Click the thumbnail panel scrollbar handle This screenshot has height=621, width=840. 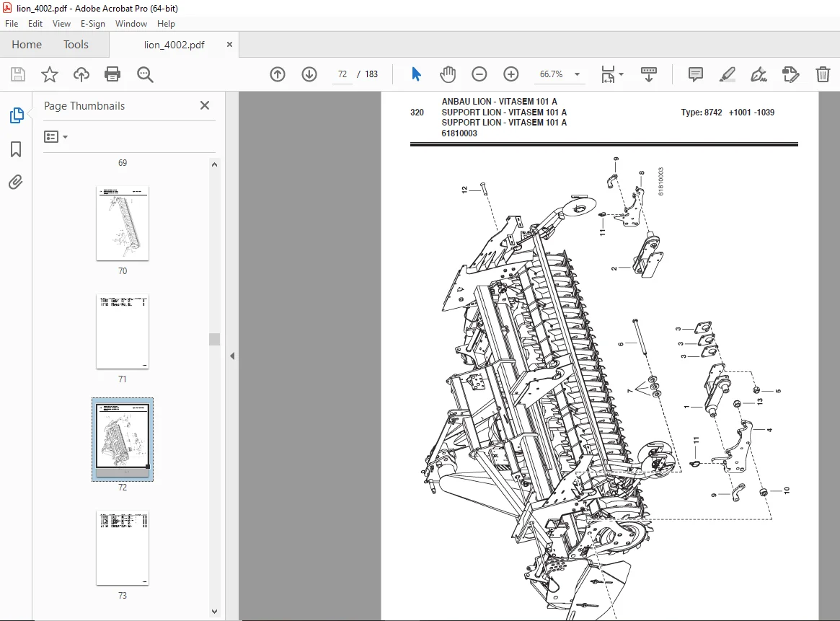pyautogui.click(x=214, y=339)
